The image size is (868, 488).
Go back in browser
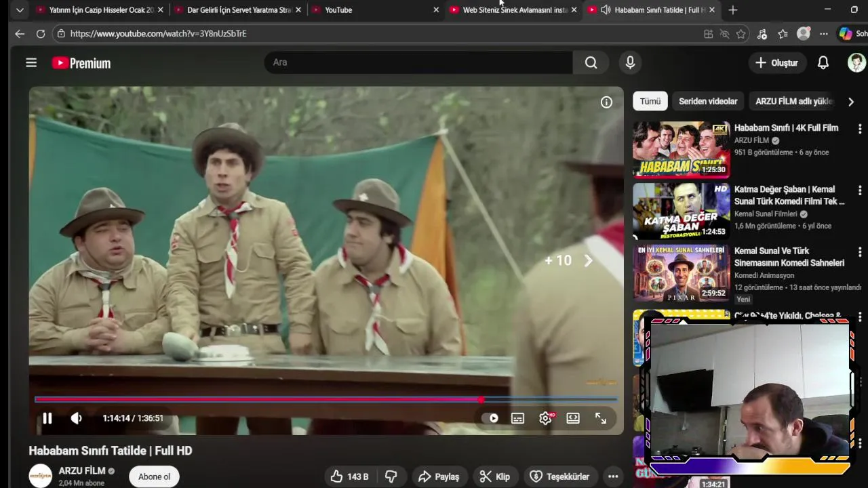(20, 33)
